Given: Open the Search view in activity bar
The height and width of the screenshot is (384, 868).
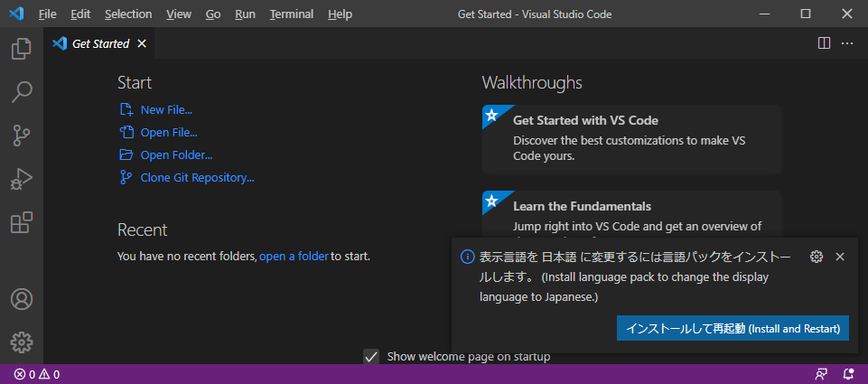Looking at the screenshot, I should [x=22, y=92].
